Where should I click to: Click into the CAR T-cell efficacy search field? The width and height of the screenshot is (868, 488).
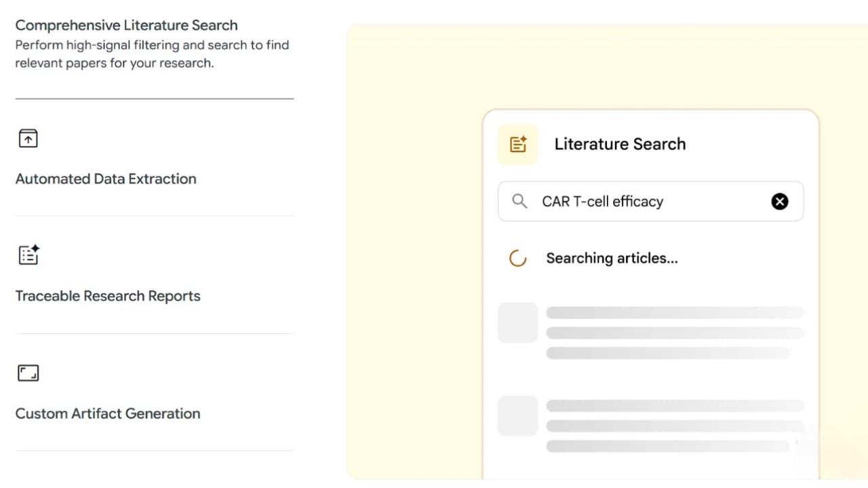pyautogui.click(x=650, y=201)
